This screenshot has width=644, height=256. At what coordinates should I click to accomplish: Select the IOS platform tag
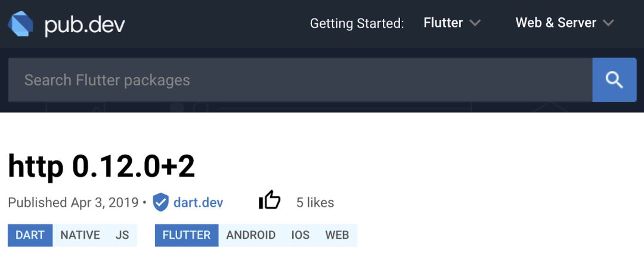(x=301, y=235)
